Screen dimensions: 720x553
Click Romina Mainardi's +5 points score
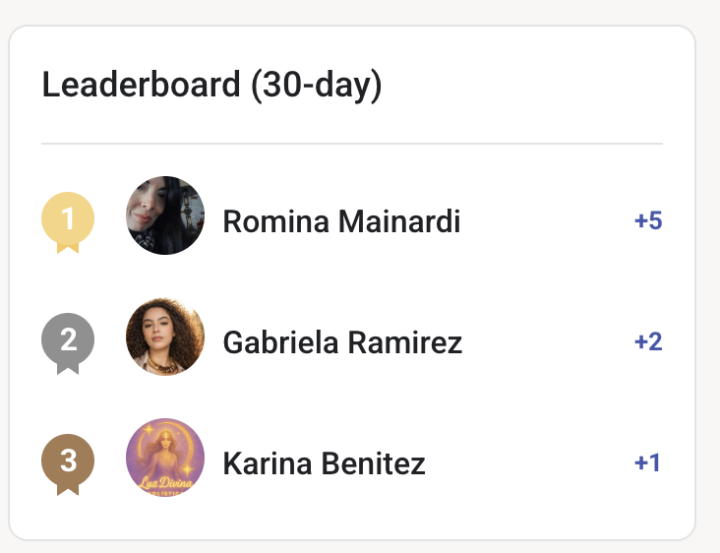[x=648, y=220]
